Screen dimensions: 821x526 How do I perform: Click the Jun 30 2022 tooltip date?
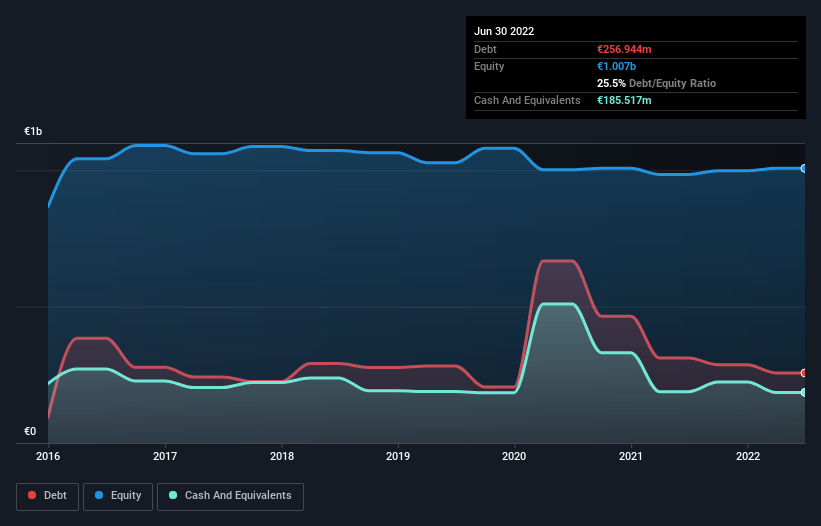pos(504,31)
